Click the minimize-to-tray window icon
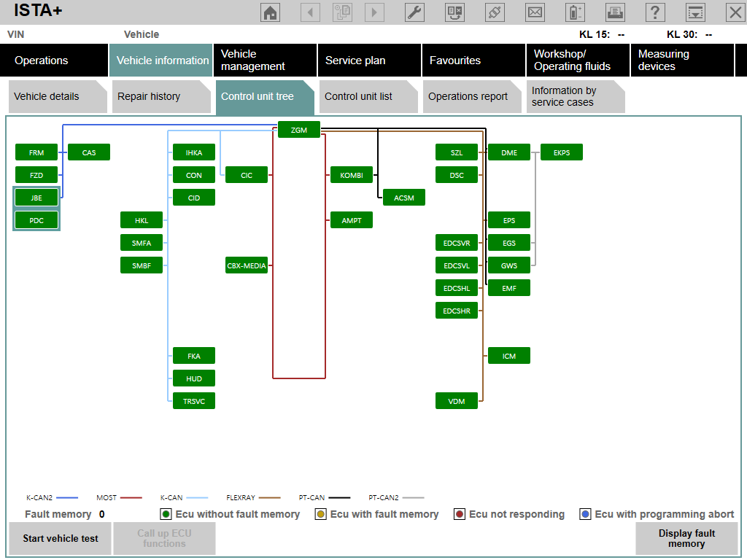This screenshot has width=747, height=560. [695, 12]
